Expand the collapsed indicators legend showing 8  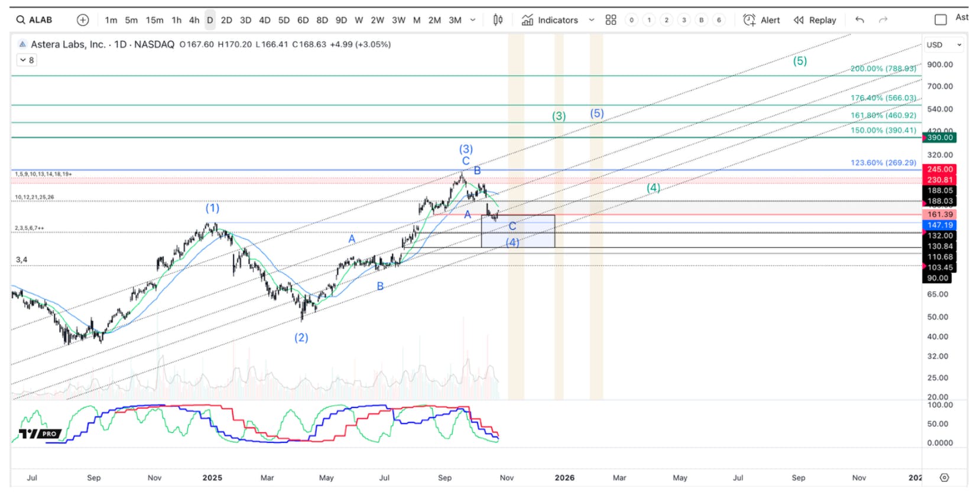(x=27, y=60)
